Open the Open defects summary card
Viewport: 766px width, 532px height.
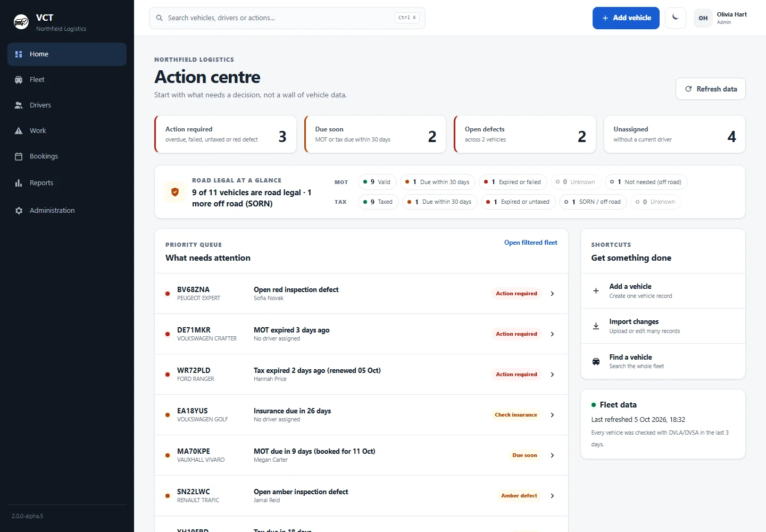tap(525, 134)
